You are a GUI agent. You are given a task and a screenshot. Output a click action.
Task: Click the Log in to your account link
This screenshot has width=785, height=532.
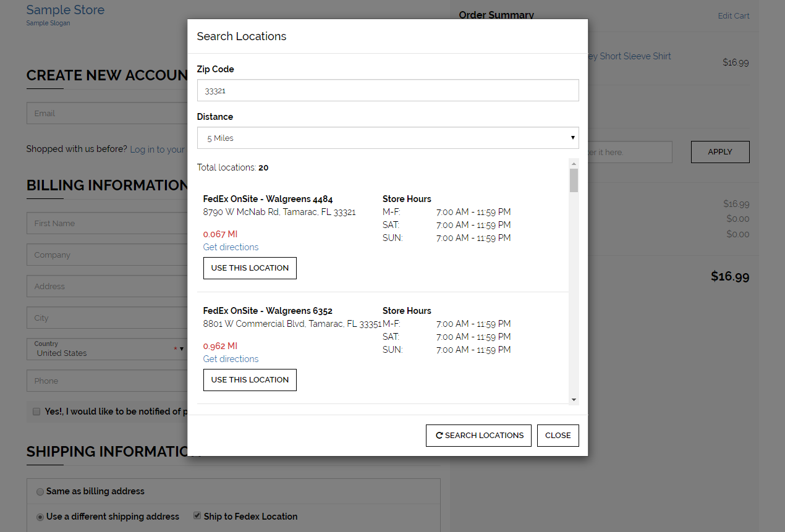[158, 150]
